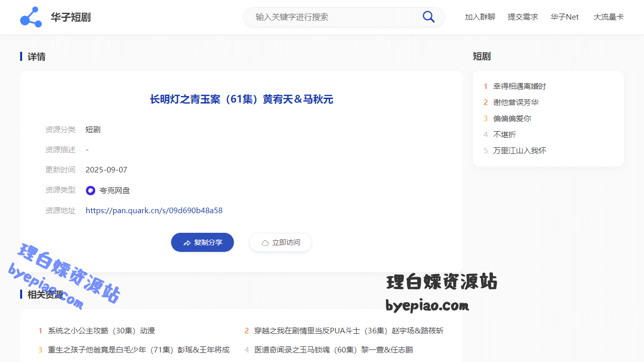The image size is (644, 362).
Task: Click the 夸克网盘 resource type text
Action: click(x=115, y=191)
